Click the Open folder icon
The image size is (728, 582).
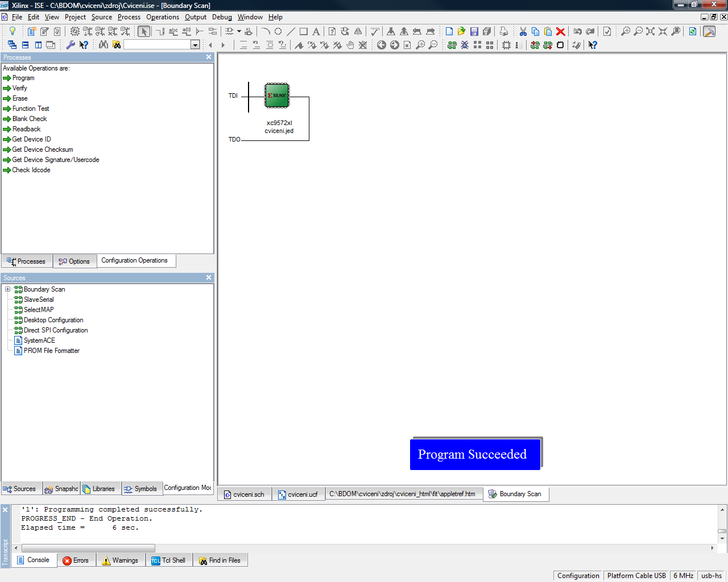pos(461,31)
